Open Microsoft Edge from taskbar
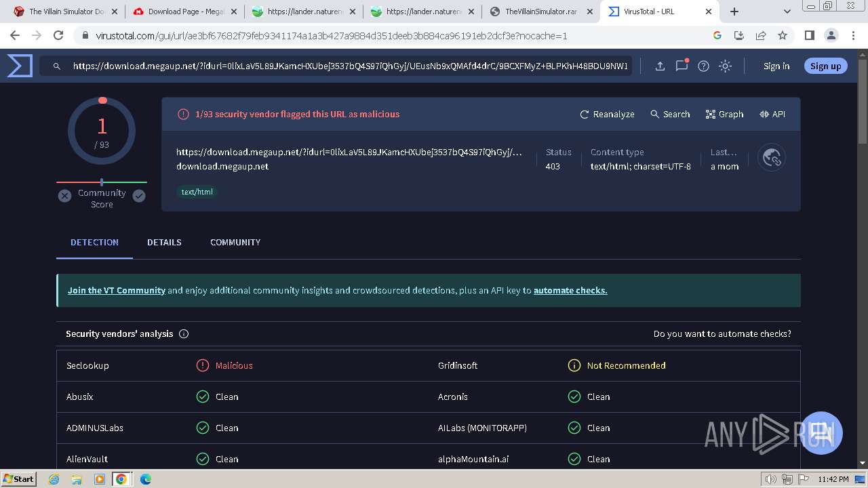868x488 pixels. [145, 479]
